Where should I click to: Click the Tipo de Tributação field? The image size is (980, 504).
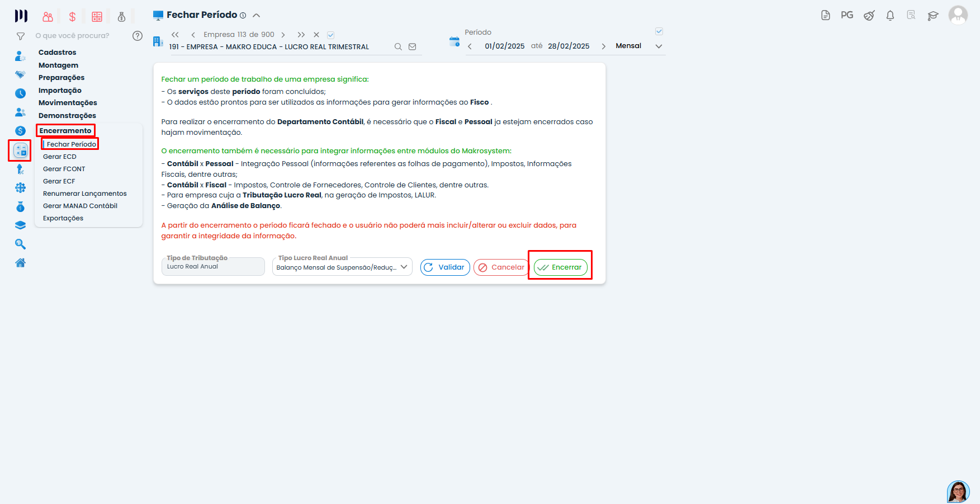click(x=212, y=267)
